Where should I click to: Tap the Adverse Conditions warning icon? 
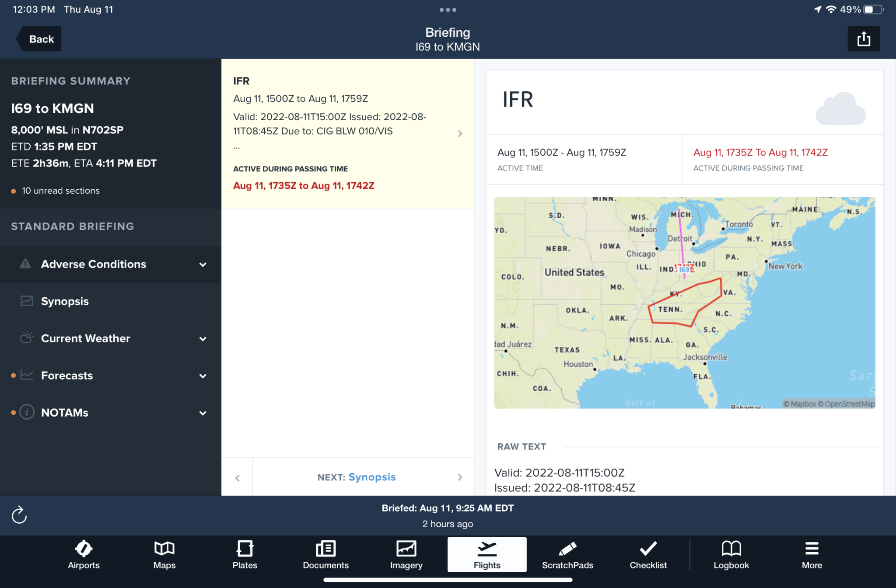pos(26,264)
